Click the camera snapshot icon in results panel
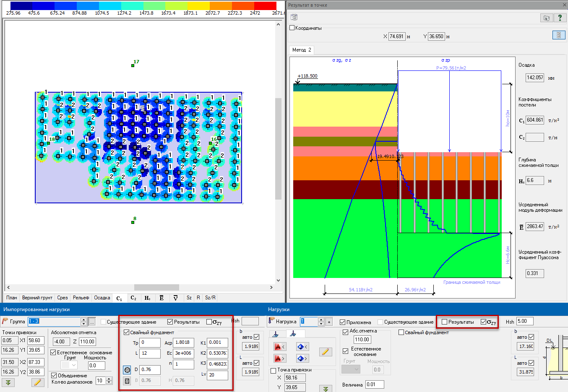The width and height of the screenshot is (568, 392). coord(546,18)
